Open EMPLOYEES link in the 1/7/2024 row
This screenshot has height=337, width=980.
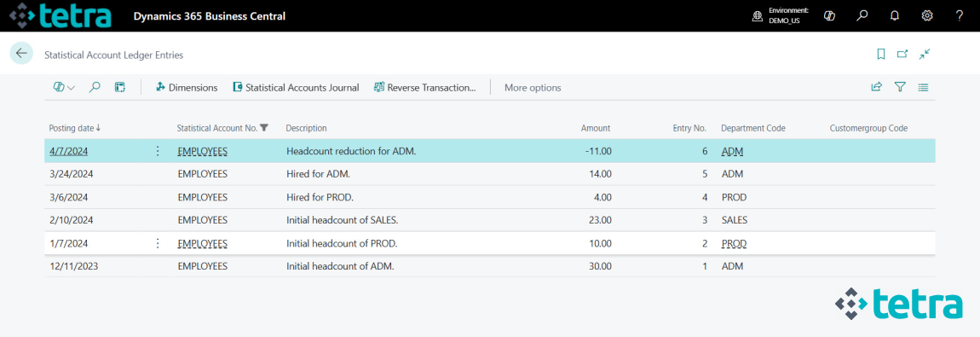coord(203,243)
